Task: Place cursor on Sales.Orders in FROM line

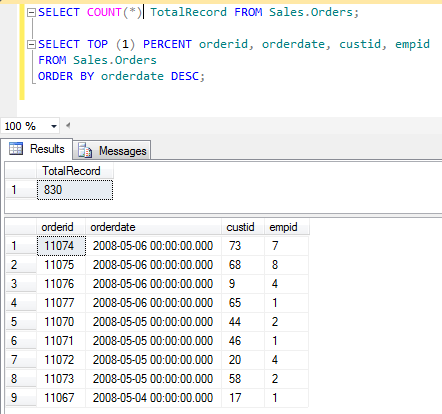Action: coord(115,60)
